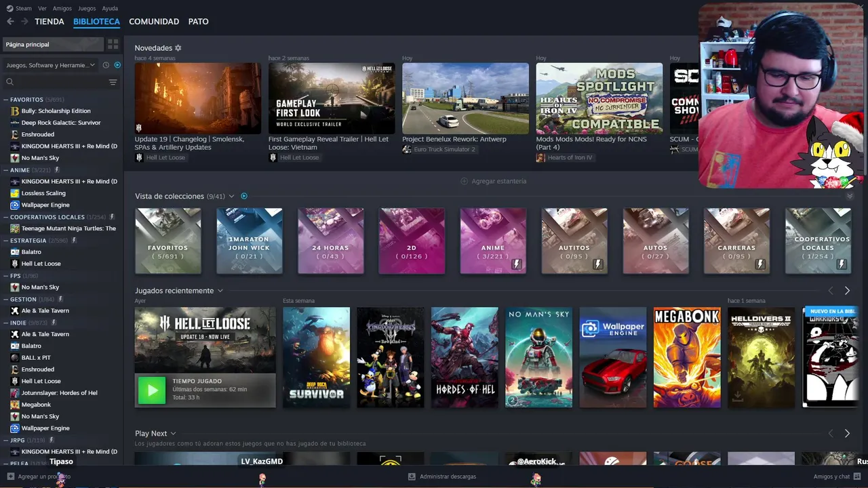Open the Ver menu
Viewport: 868px width, 488px height.
click(42, 8)
